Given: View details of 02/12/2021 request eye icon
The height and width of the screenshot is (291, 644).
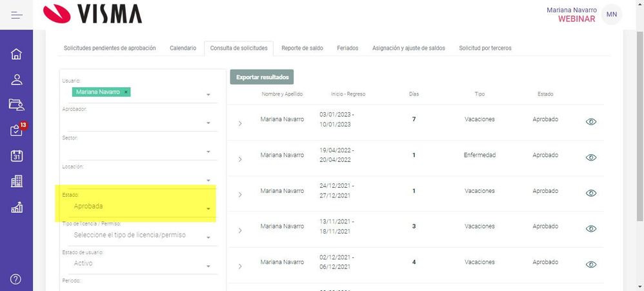Looking at the screenshot, I should click(591, 265).
